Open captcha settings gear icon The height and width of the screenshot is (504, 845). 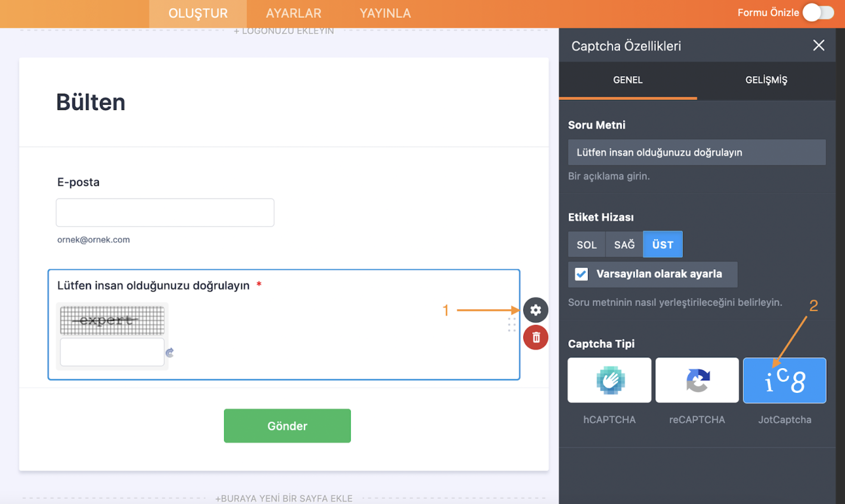535,310
